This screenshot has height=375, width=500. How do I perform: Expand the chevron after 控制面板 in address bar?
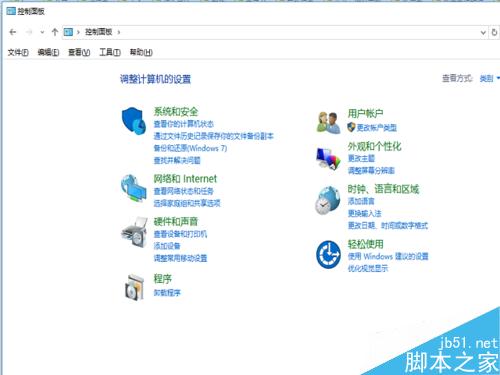[119, 32]
